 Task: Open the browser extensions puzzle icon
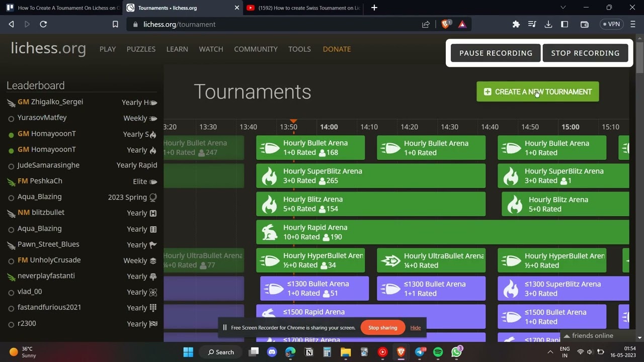pyautogui.click(x=516, y=24)
